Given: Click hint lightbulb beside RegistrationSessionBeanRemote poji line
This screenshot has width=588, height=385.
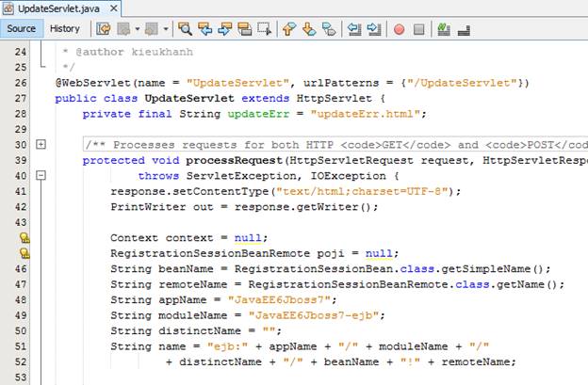Looking at the screenshot, I should click(x=24, y=253).
